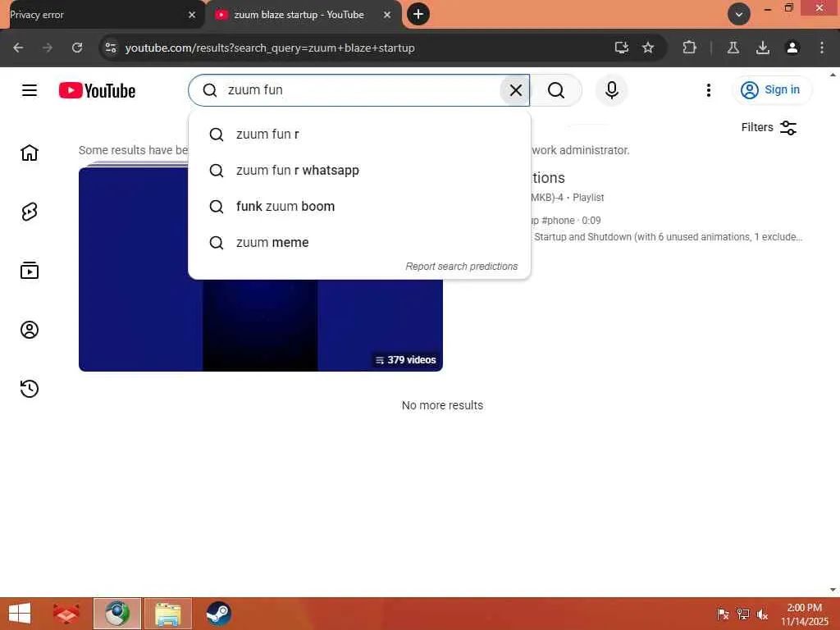Open the network tray icon

743,614
